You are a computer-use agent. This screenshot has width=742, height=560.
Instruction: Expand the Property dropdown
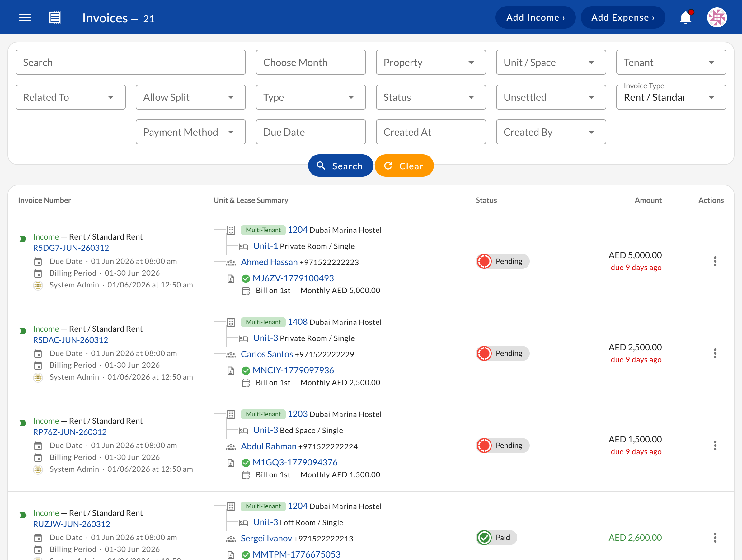pyautogui.click(x=431, y=62)
